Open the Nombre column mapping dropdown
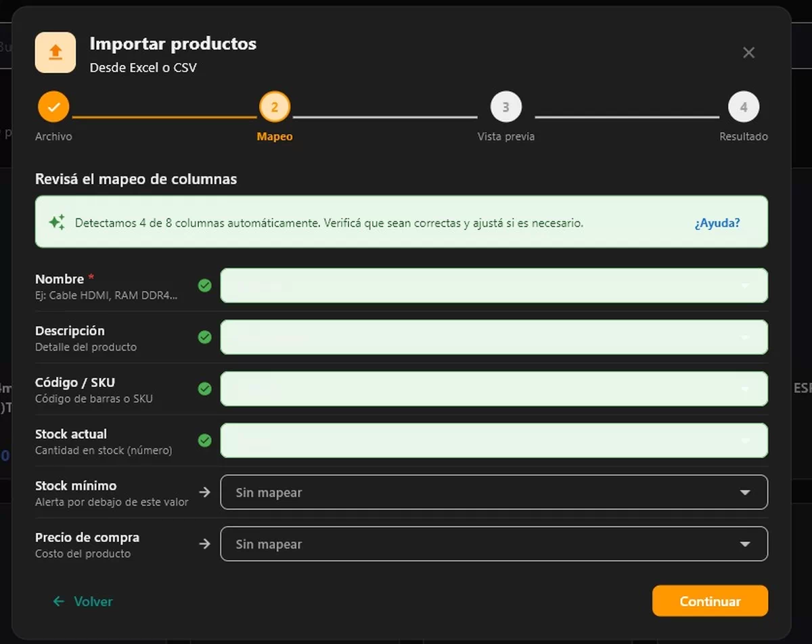The width and height of the screenshot is (812, 644). (x=494, y=285)
